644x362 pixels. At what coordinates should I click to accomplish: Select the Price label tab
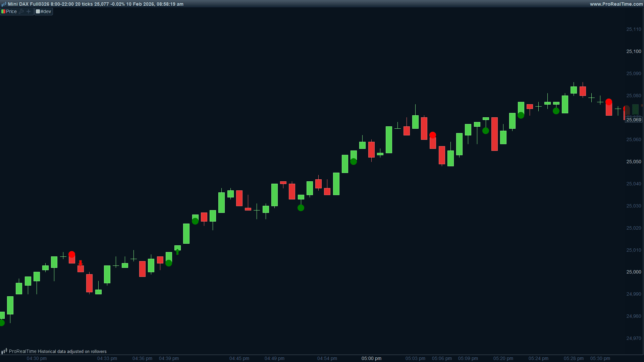pyautogui.click(x=11, y=11)
